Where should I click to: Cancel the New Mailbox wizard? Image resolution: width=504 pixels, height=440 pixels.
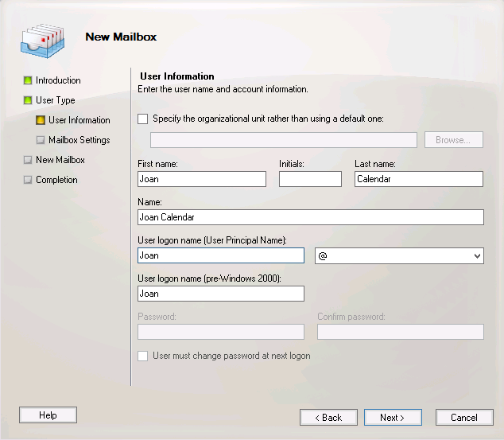[464, 418]
